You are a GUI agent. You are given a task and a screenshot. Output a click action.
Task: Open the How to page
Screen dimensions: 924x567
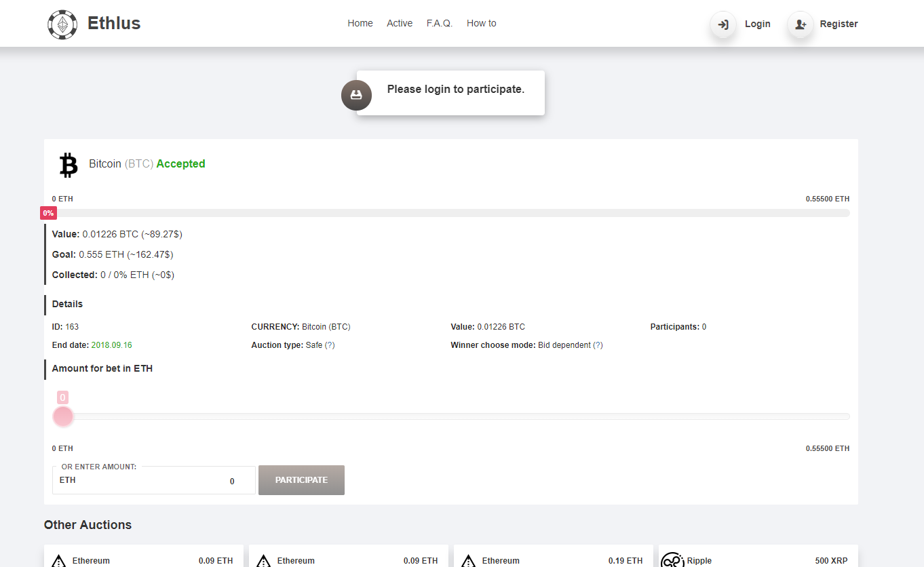click(482, 23)
